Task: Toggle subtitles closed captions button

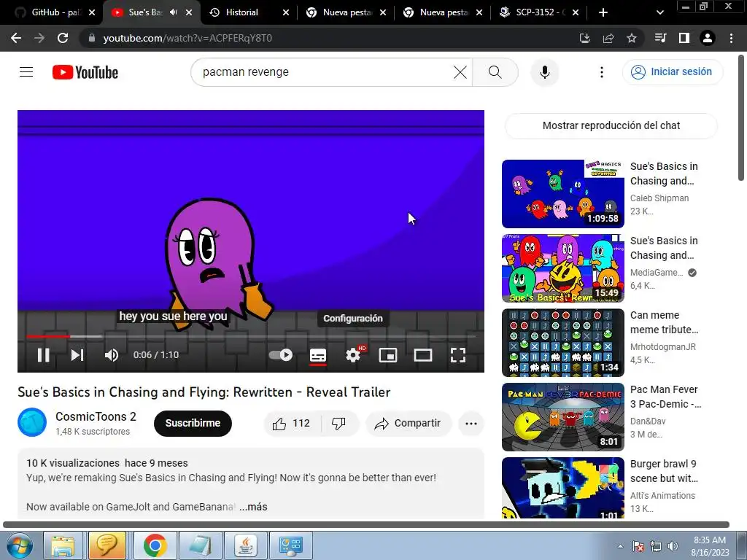Action: 318,355
